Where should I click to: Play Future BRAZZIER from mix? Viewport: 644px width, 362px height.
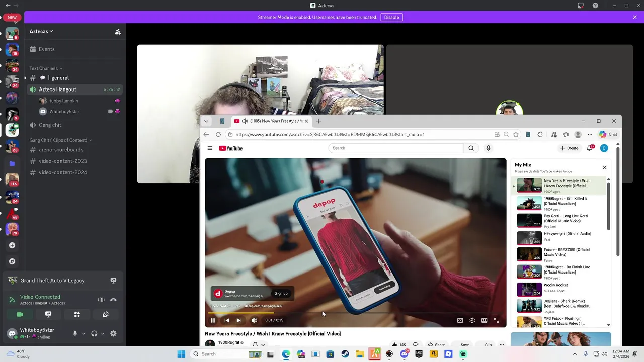click(x=558, y=255)
